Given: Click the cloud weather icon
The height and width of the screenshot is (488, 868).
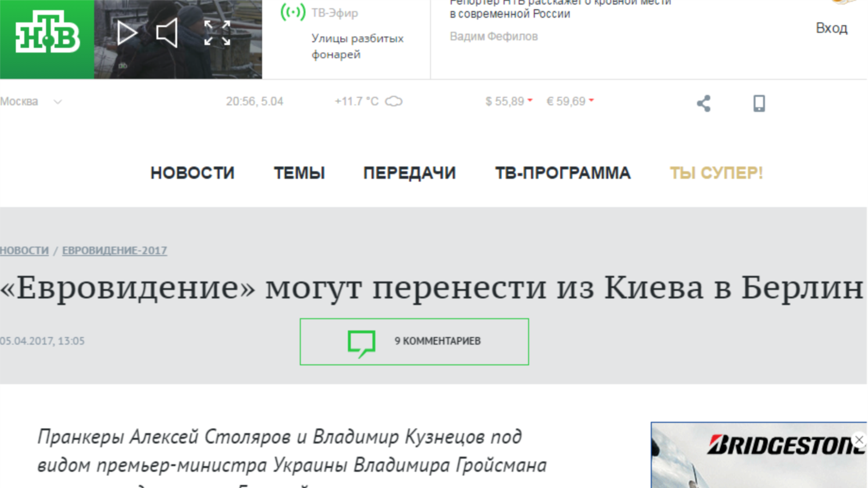Looking at the screenshot, I should [x=394, y=102].
